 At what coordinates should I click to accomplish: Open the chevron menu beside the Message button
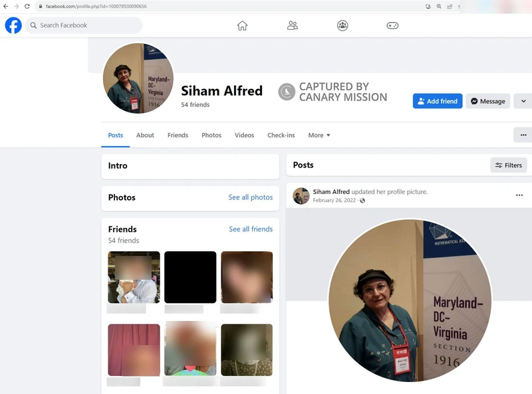click(x=522, y=100)
